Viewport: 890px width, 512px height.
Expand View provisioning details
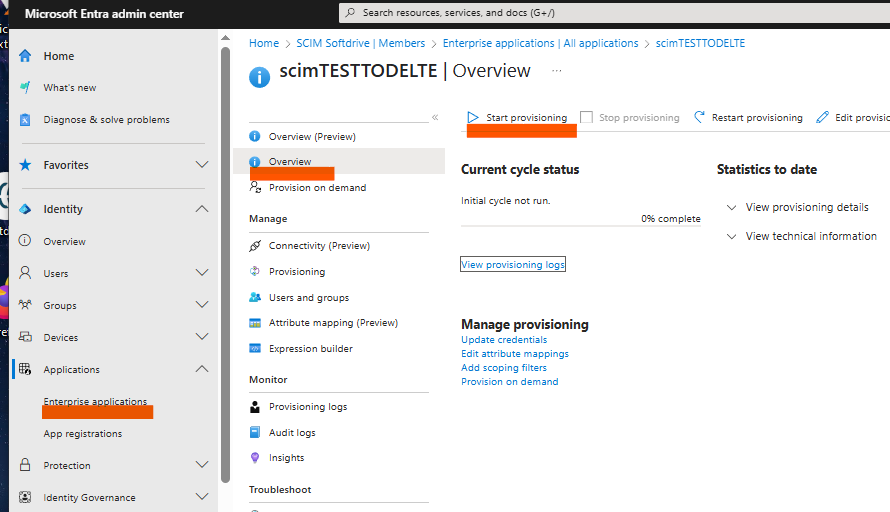tap(732, 207)
